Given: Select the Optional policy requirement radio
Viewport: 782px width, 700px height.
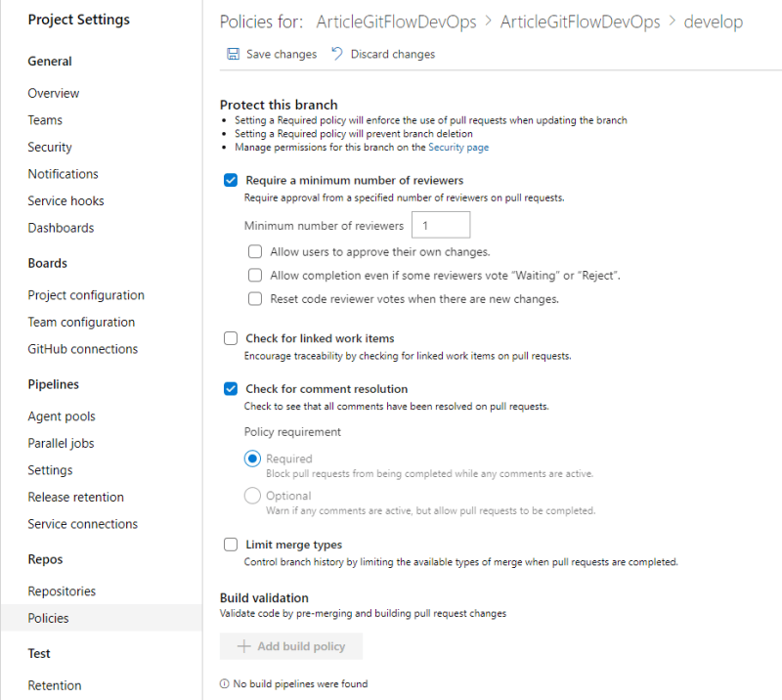Looking at the screenshot, I should (x=252, y=496).
